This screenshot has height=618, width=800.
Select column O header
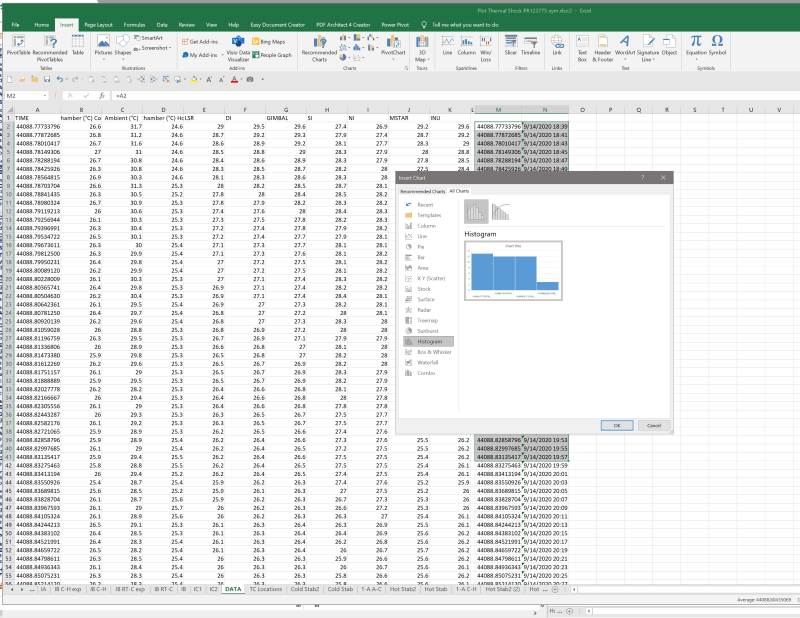(x=582, y=110)
